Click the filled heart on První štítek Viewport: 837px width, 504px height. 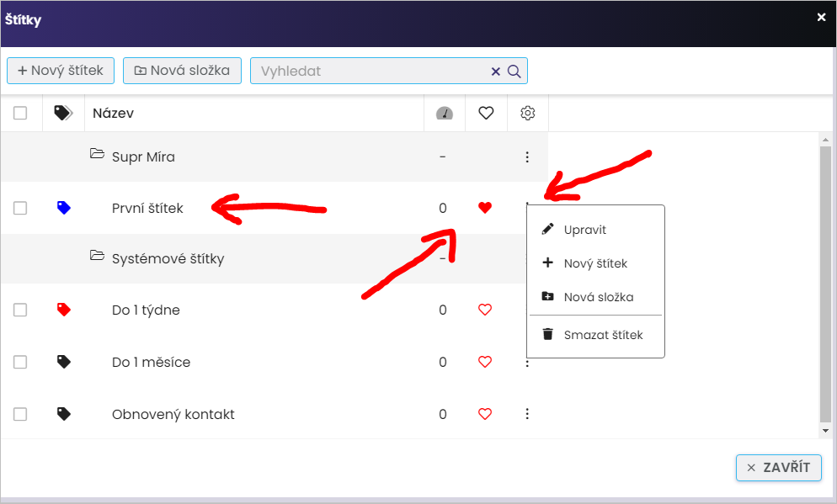[x=484, y=208]
